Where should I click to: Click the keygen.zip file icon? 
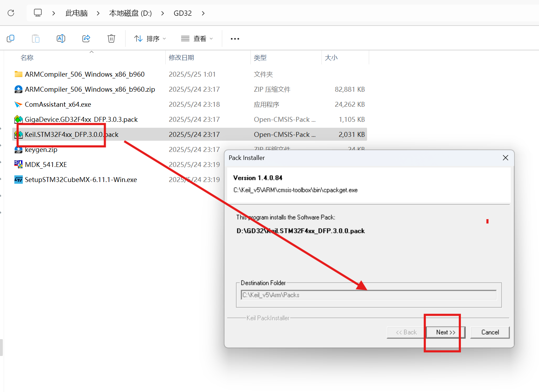pyautogui.click(x=19, y=150)
